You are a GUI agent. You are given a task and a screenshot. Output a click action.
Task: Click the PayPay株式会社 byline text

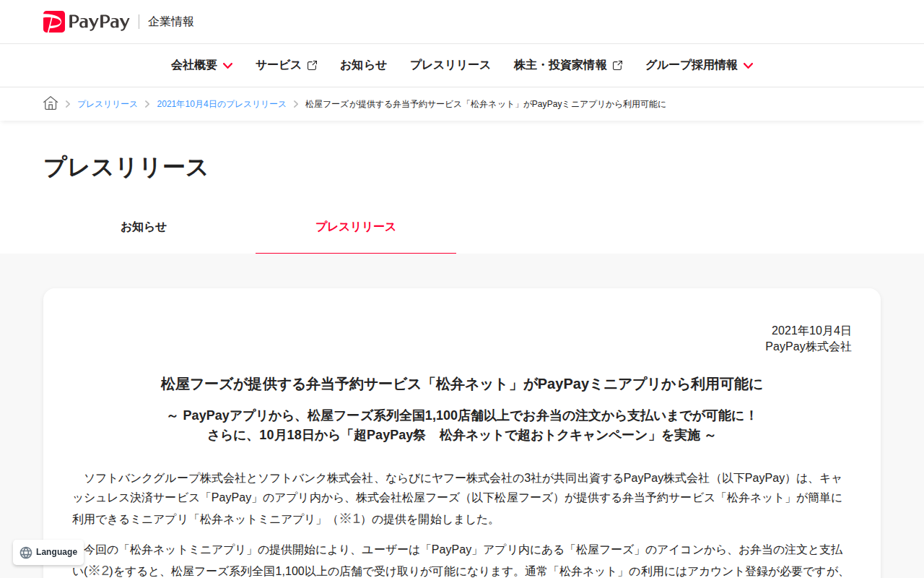808,347
